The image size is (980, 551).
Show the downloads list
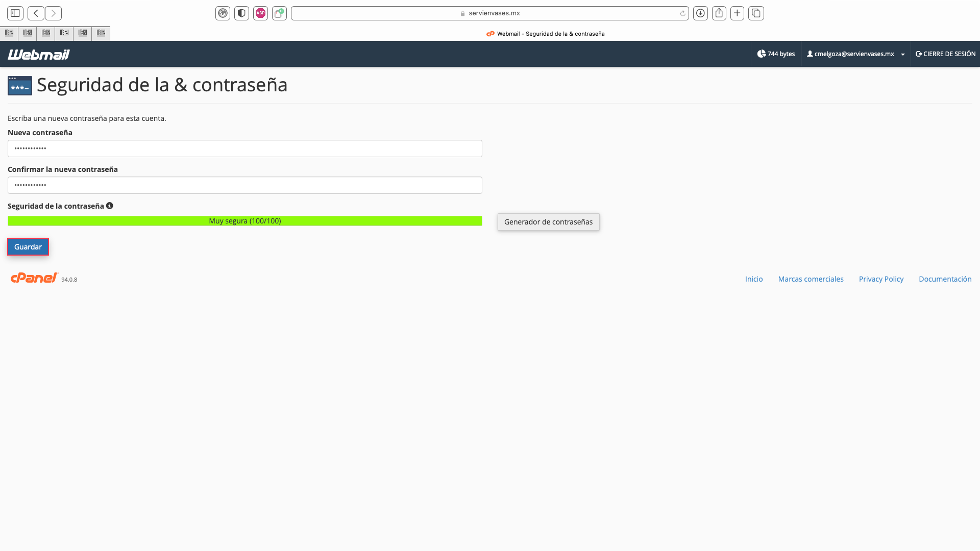[x=700, y=13]
